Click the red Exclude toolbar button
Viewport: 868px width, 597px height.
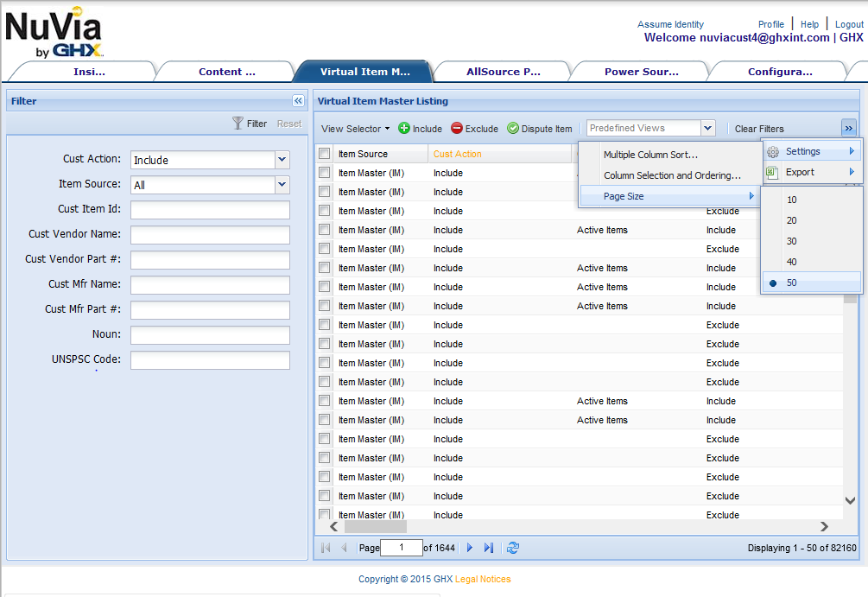(x=474, y=129)
